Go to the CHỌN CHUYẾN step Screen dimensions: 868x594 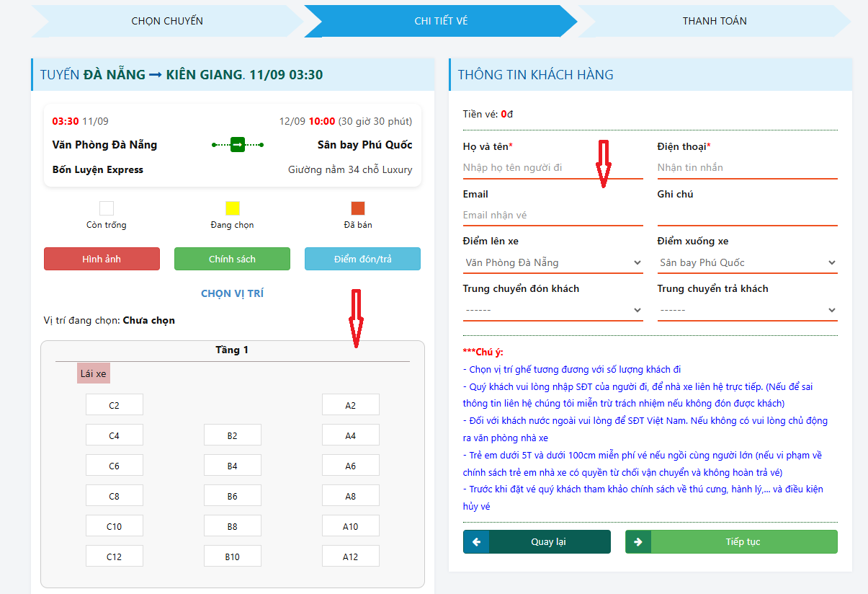coord(167,21)
